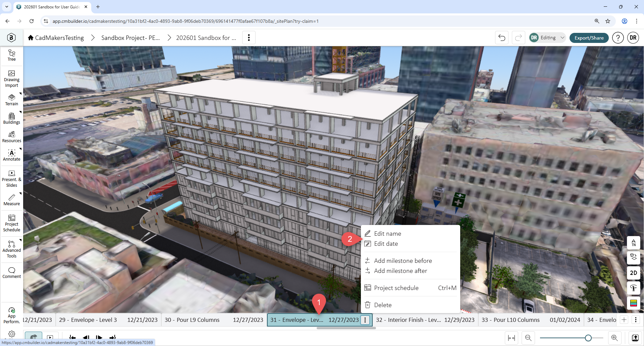The width and height of the screenshot is (644, 346).
Task: Select milestone 33 - Pour L10 Columns
Action: click(531, 320)
